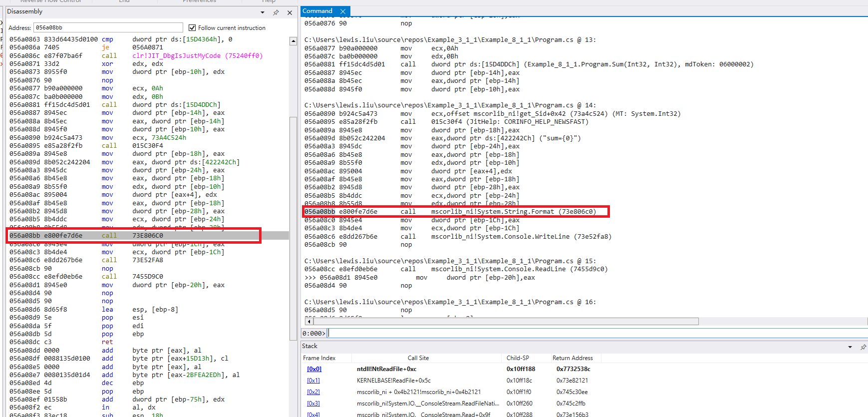The image size is (868, 417).
Task: Close the Disassembly panel
Action: [289, 12]
